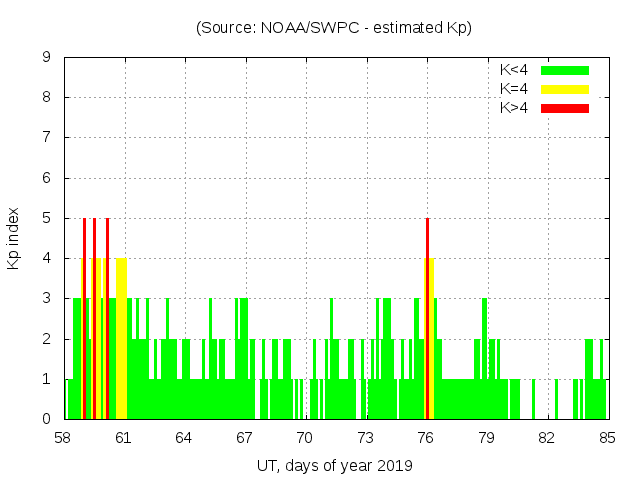Select x-axis tick label 82
The width and height of the screenshot is (640, 480).
click(546, 438)
